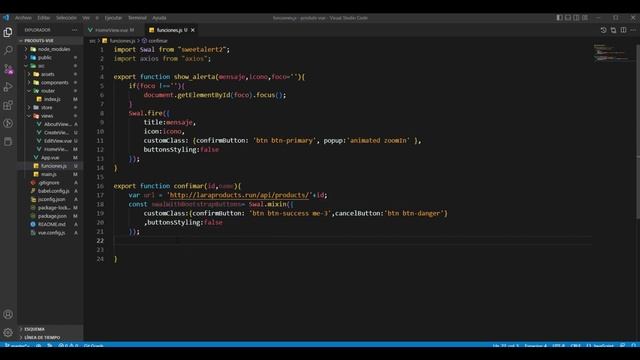Split the editor to the right
The width and height of the screenshot is (640, 360).
623,30
